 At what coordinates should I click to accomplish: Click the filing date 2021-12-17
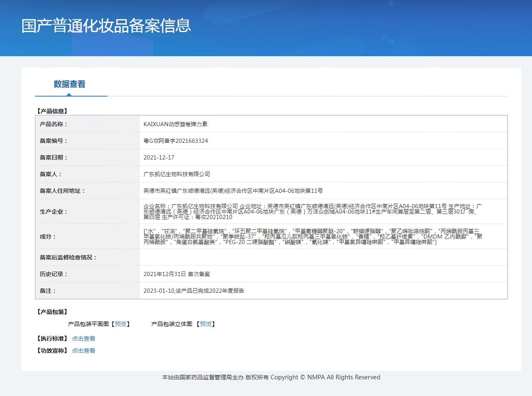[159, 157]
